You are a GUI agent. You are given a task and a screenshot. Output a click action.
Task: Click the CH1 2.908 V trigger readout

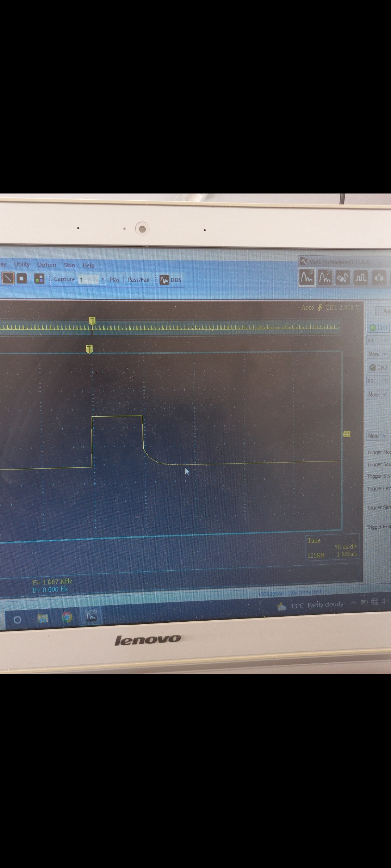[x=342, y=307]
